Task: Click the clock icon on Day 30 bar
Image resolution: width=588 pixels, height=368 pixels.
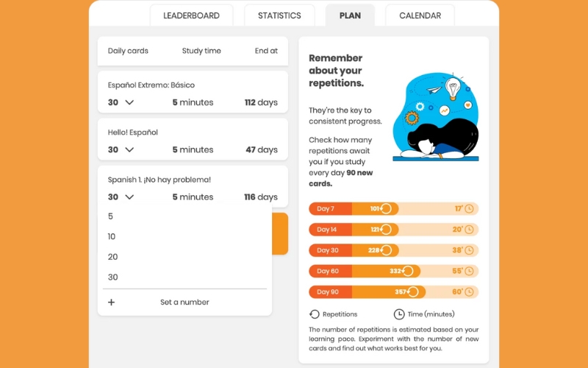Action: (468, 250)
